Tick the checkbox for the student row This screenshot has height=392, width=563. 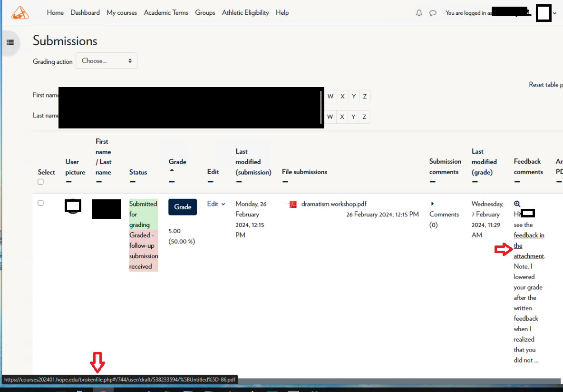40,203
